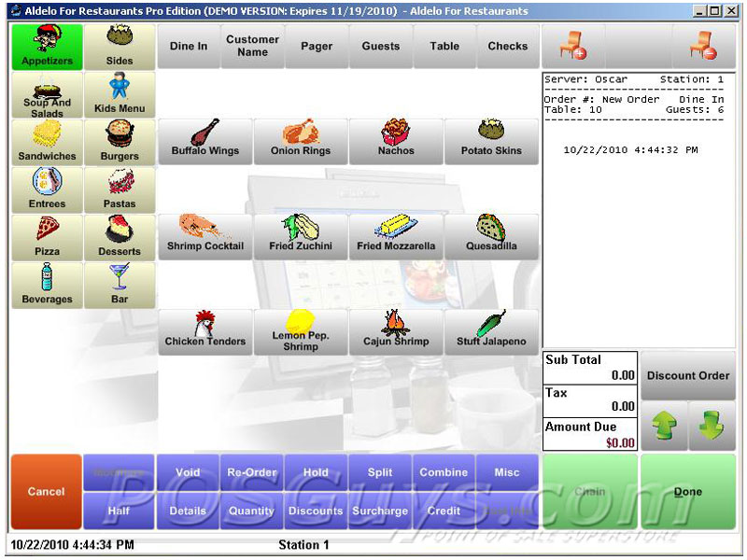Click the Chain button
This screenshot has width=747, height=560.
590,492
